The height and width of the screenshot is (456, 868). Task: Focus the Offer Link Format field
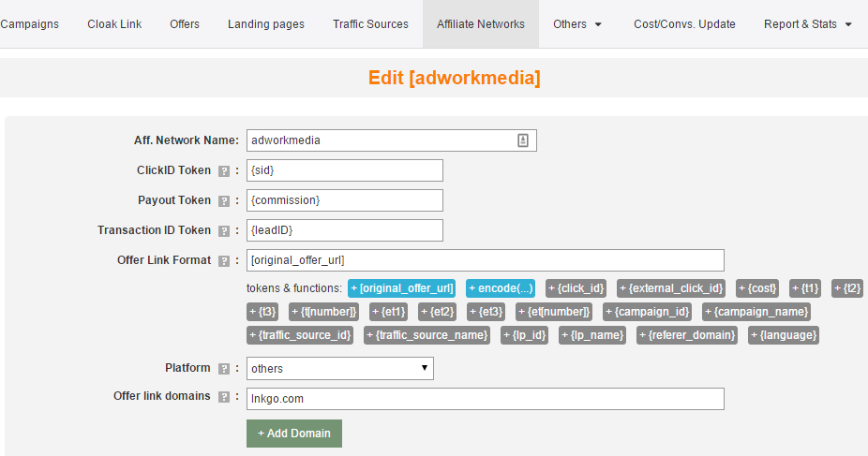coord(485,260)
